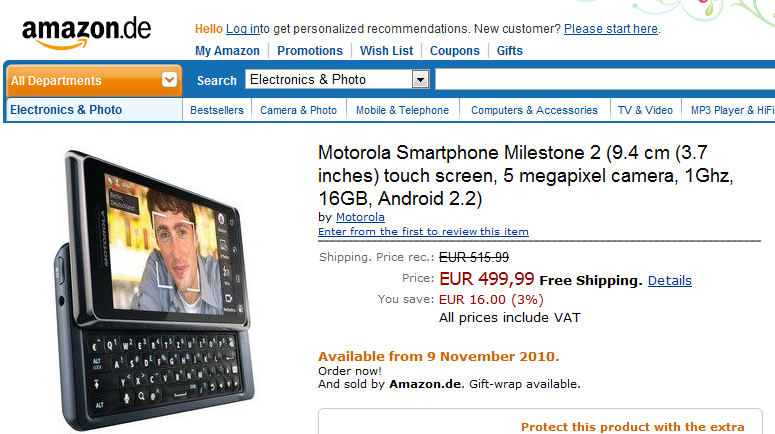775x434 pixels.
Task: Open the Bestsellers menu item
Action: click(x=217, y=110)
